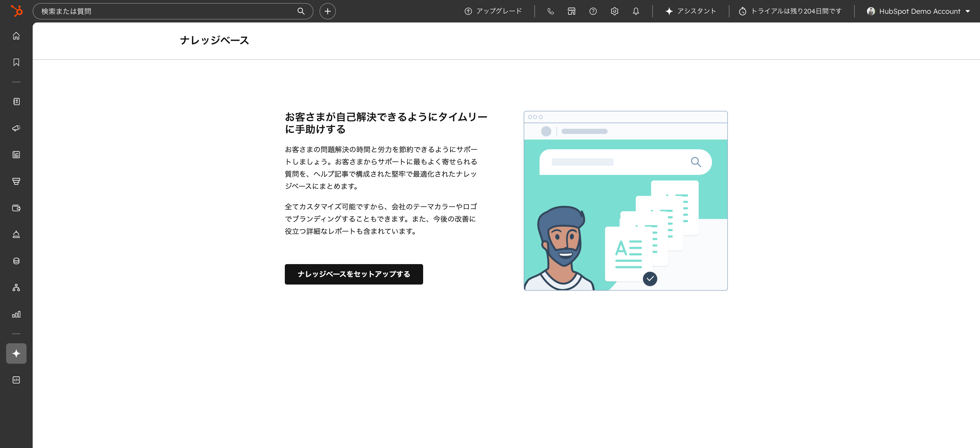Viewport: 980px width, 448px height.
Task: Open the App Marketplace icon in top bar
Action: pyautogui.click(x=571, y=11)
